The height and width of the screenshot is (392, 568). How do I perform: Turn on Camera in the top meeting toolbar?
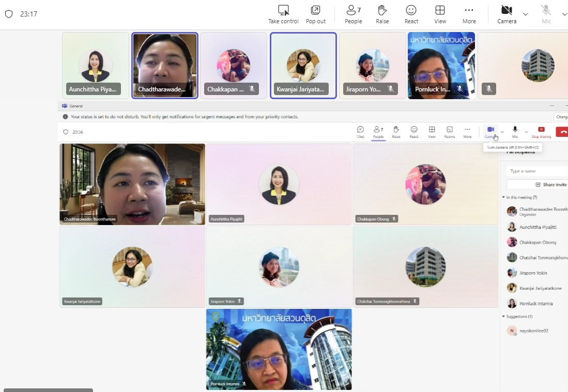[507, 14]
